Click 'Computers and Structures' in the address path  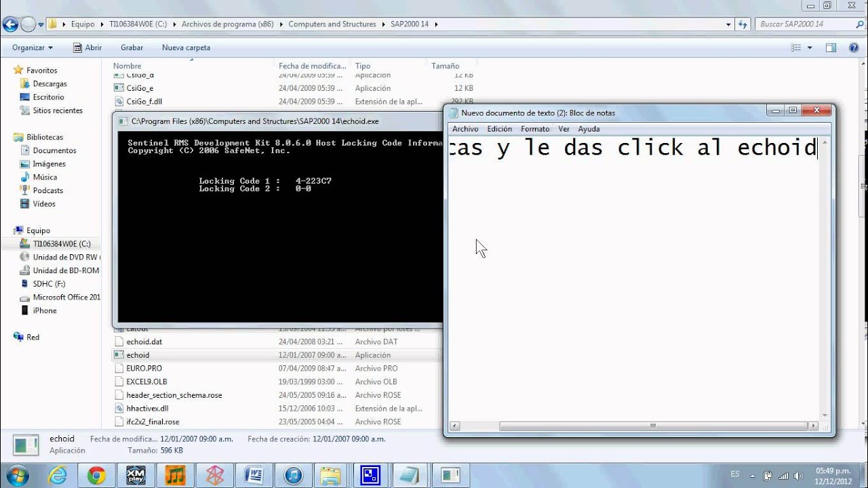(x=332, y=24)
